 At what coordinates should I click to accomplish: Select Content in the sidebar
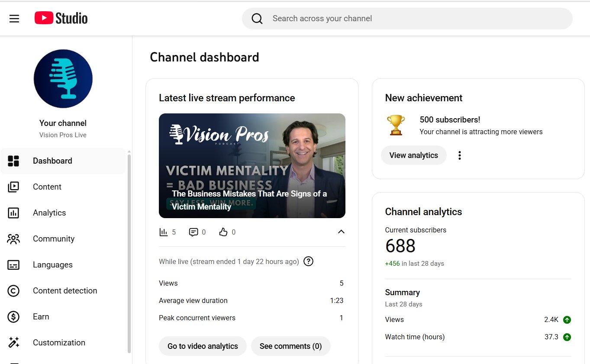point(47,187)
